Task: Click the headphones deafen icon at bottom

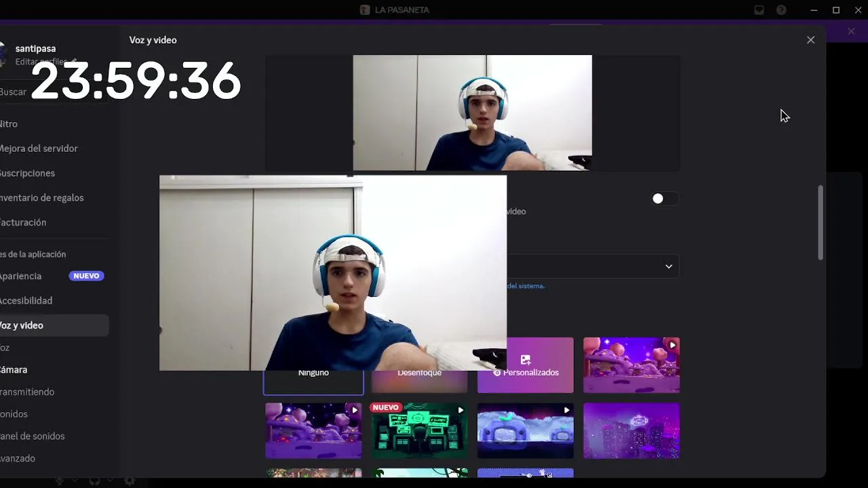Action: click(x=94, y=481)
